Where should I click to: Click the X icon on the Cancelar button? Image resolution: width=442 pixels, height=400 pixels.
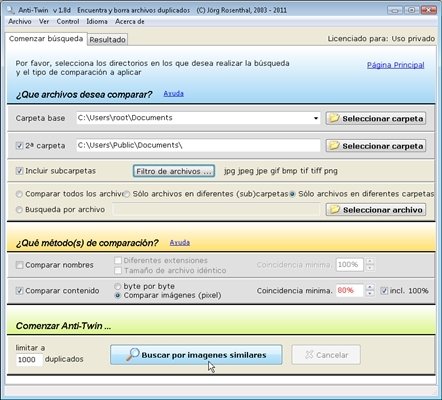click(309, 355)
